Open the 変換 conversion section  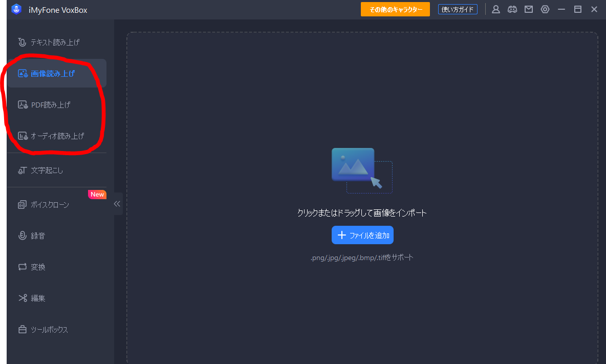tap(38, 267)
